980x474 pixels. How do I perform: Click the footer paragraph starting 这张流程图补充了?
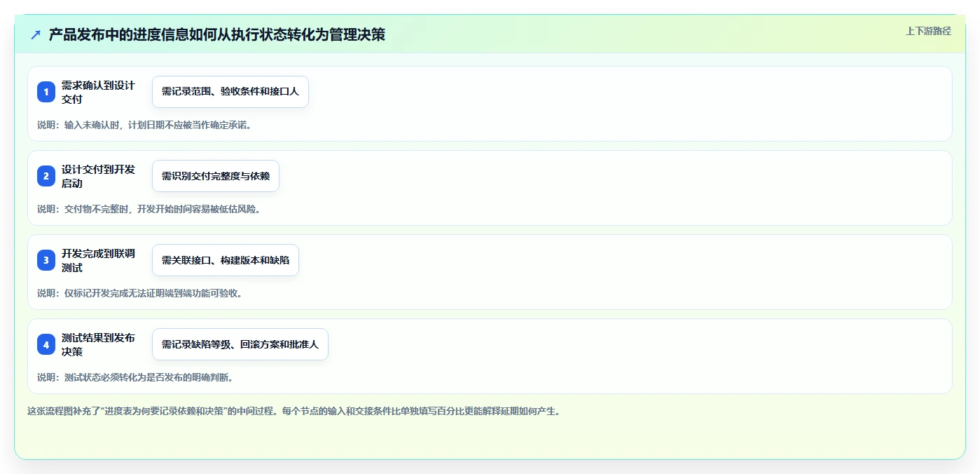click(x=294, y=412)
